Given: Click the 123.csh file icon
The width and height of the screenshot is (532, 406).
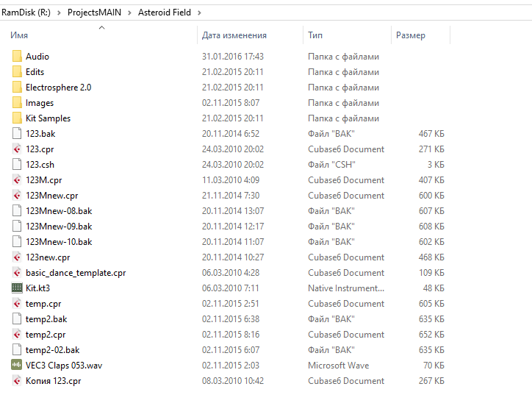Looking at the screenshot, I should pyautogui.click(x=17, y=165).
